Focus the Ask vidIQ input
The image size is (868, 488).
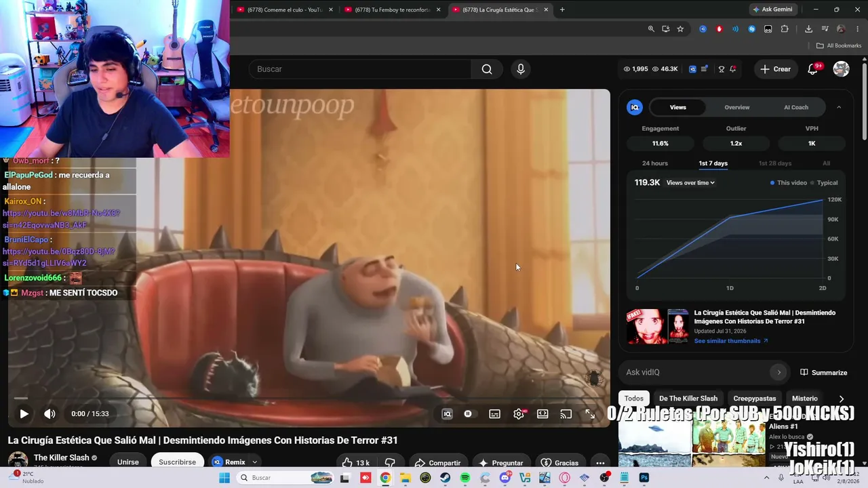pyautogui.click(x=696, y=372)
